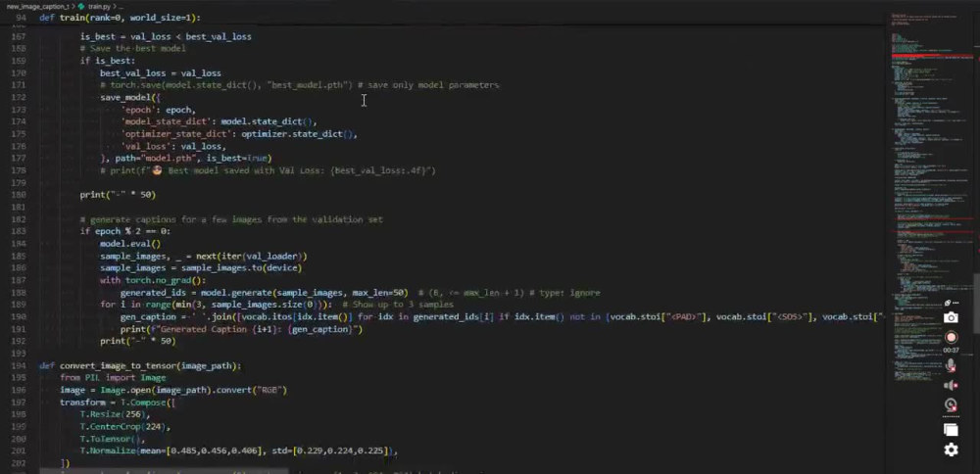
Task: Click print("-" * 50) on line 192
Action: pyautogui.click(x=137, y=341)
